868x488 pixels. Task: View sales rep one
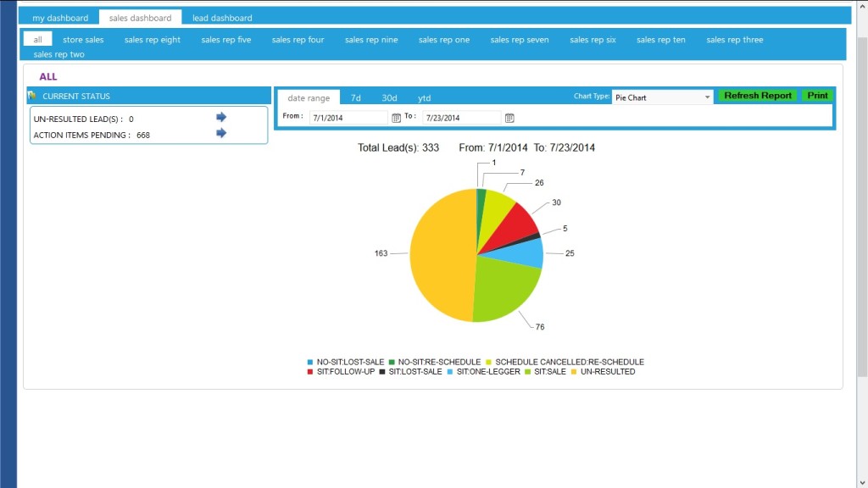click(444, 39)
